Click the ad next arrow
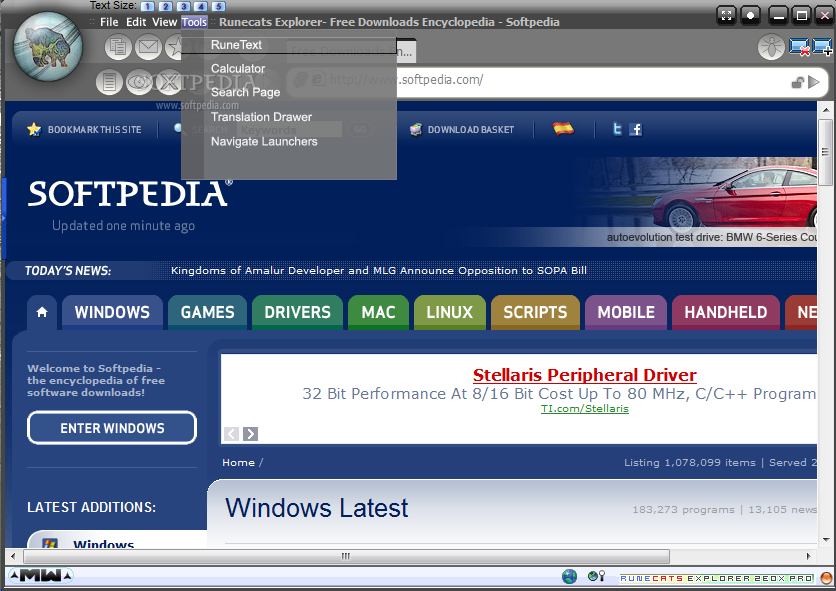 click(x=251, y=434)
